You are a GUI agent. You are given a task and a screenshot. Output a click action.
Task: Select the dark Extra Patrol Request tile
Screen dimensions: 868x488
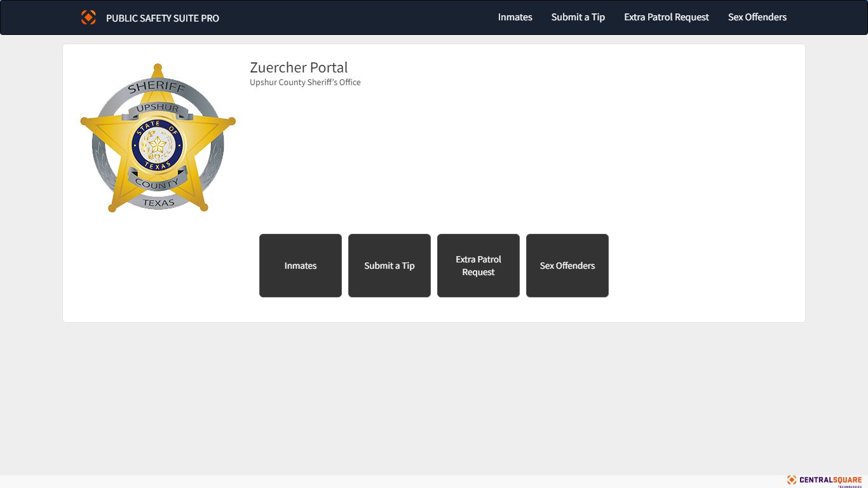[478, 266]
